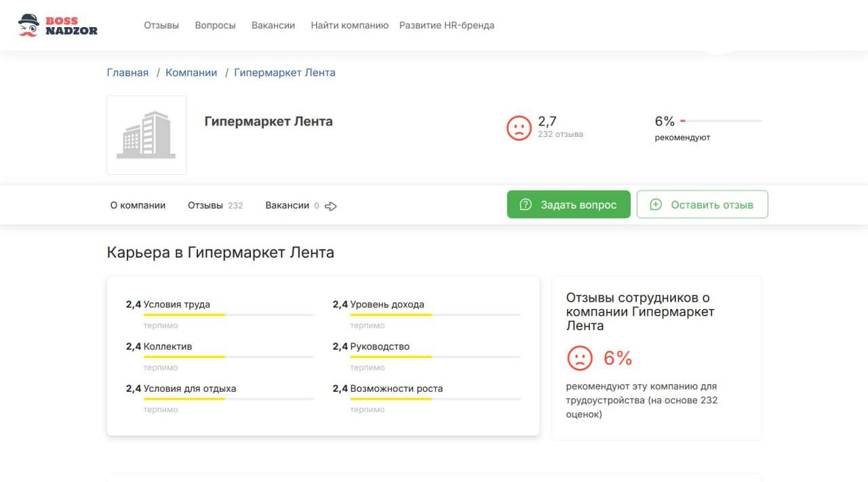Screen dimensions: 868x482
Task: Click the sad face icon beside 2,7 rating
Action: point(519,128)
